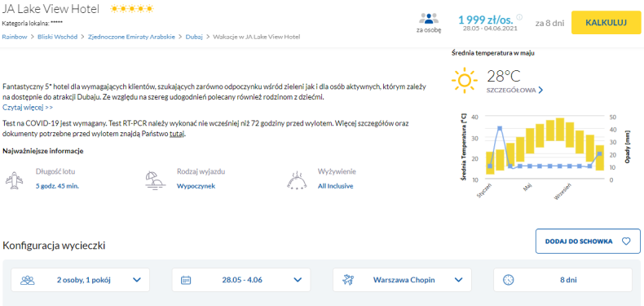
Task: Open the 'tutaj' documents link
Action: coord(178,134)
